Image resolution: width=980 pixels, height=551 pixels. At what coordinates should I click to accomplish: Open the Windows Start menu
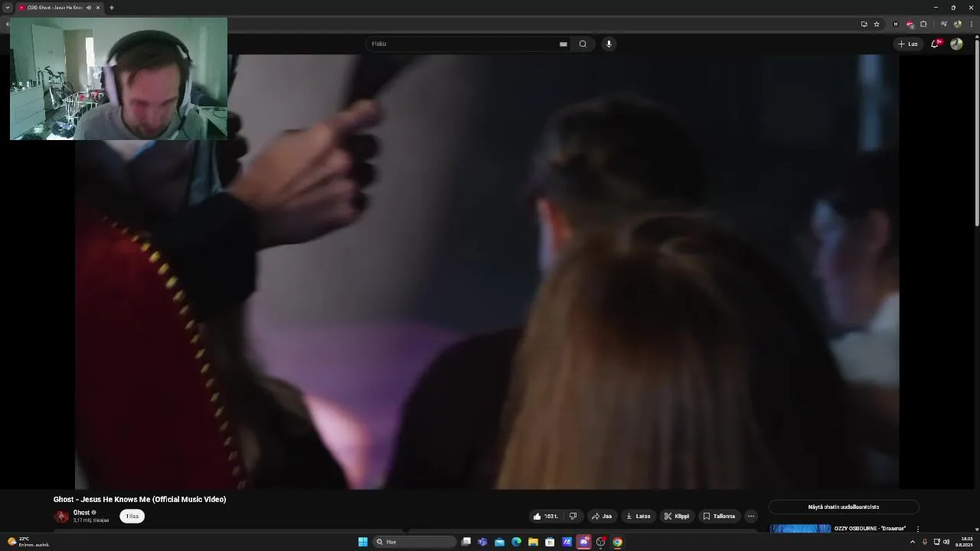tap(363, 542)
